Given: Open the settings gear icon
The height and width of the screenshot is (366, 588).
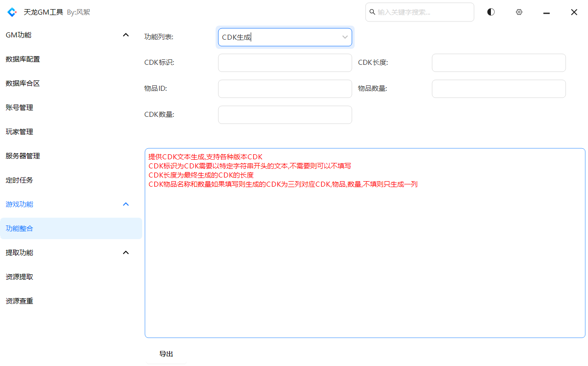Looking at the screenshot, I should click(x=519, y=12).
